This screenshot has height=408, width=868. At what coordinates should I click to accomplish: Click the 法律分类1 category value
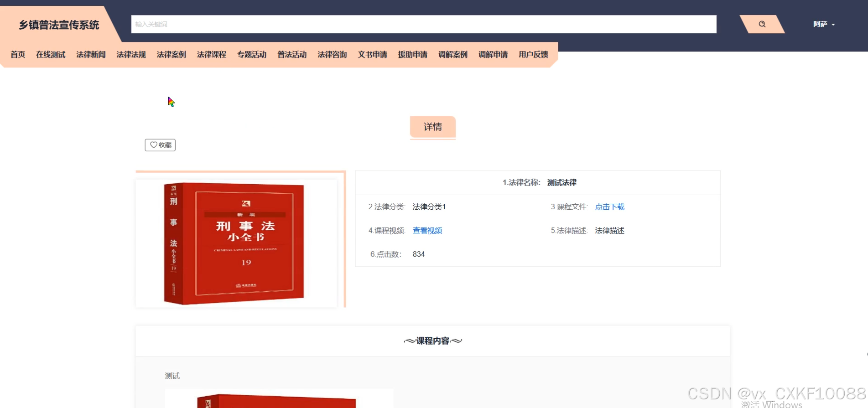pos(429,207)
